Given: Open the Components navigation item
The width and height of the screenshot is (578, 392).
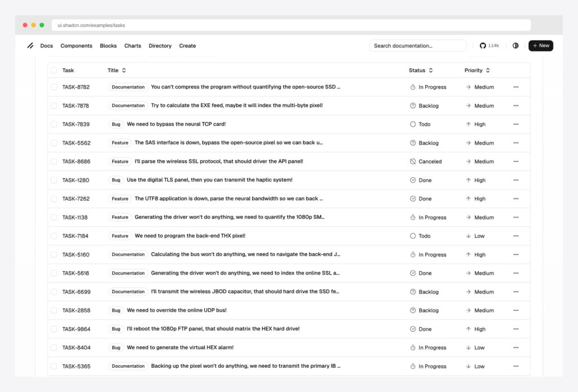Looking at the screenshot, I should point(76,46).
